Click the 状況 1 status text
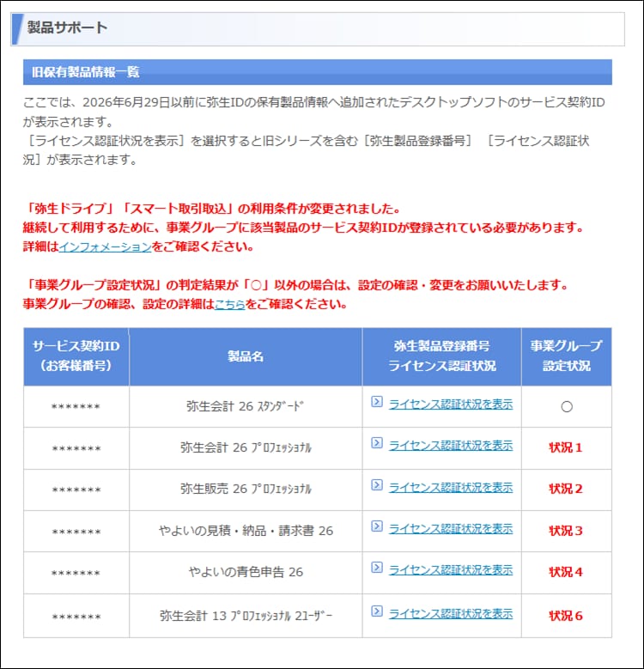The height and width of the screenshot is (669, 644). tap(566, 447)
